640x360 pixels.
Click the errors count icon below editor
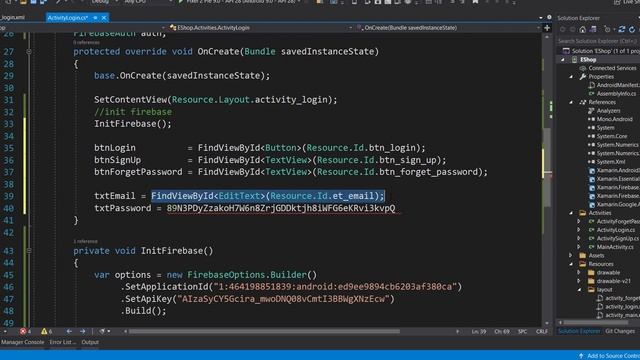tap(23, 331)
